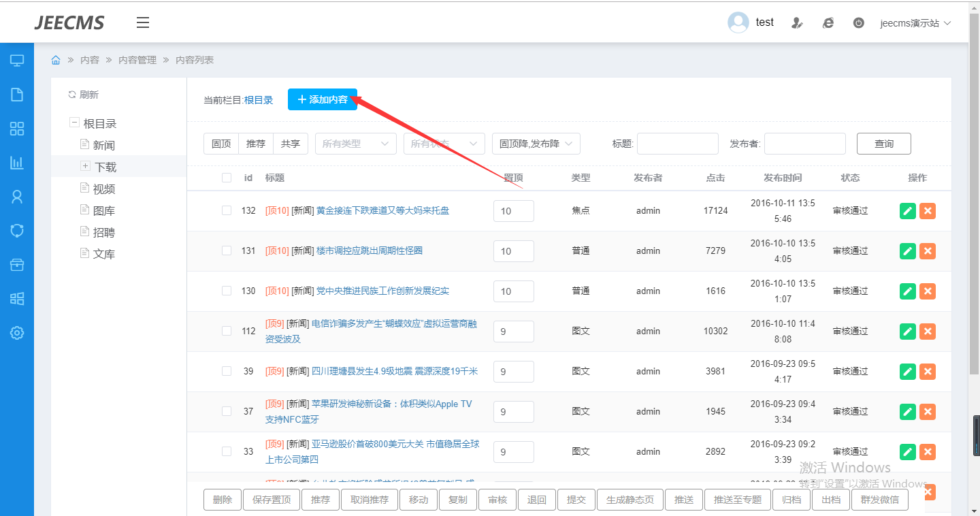The height and width of the screenshot is (516, 980).
Task: Click orange delete icon for article 131
Action: 927,251
